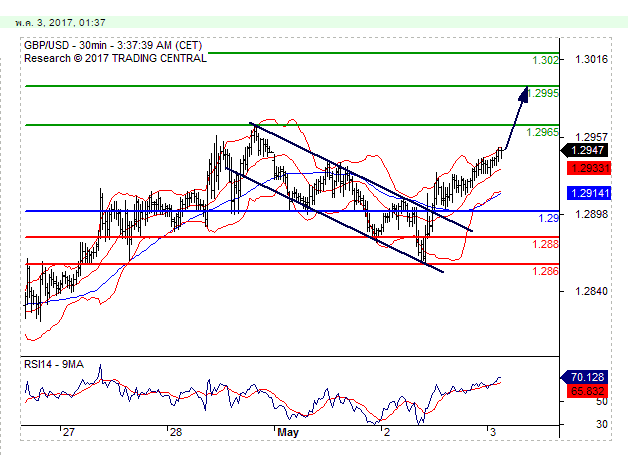Open the Research 2017 TRADING CENTRAL credit
The image size is (628, 456).
pyautogui.click(x=116, y=58)
